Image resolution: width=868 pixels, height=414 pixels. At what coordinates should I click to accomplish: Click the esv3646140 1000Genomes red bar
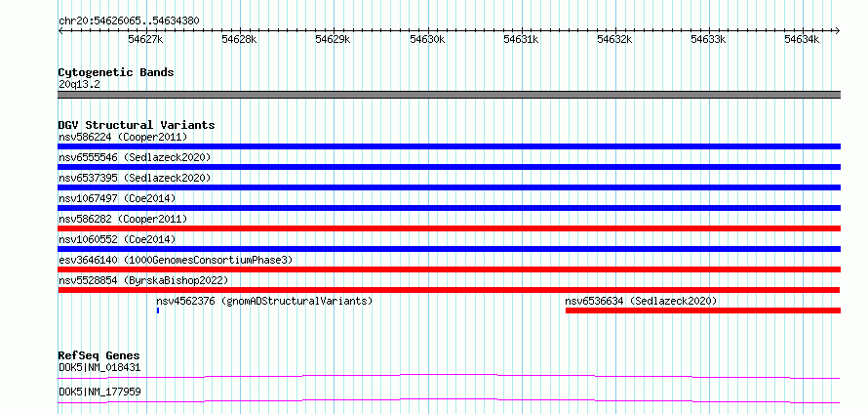click(449, 269)
